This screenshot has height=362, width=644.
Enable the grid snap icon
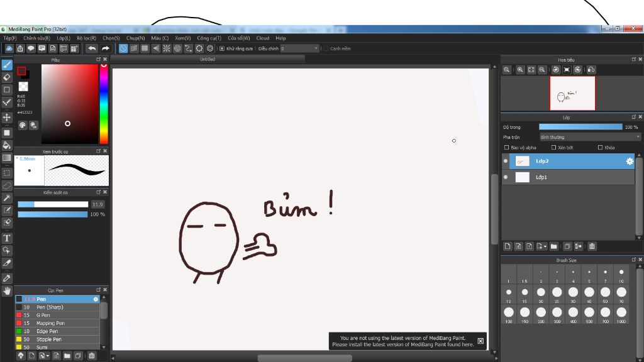tap(145, 48)
